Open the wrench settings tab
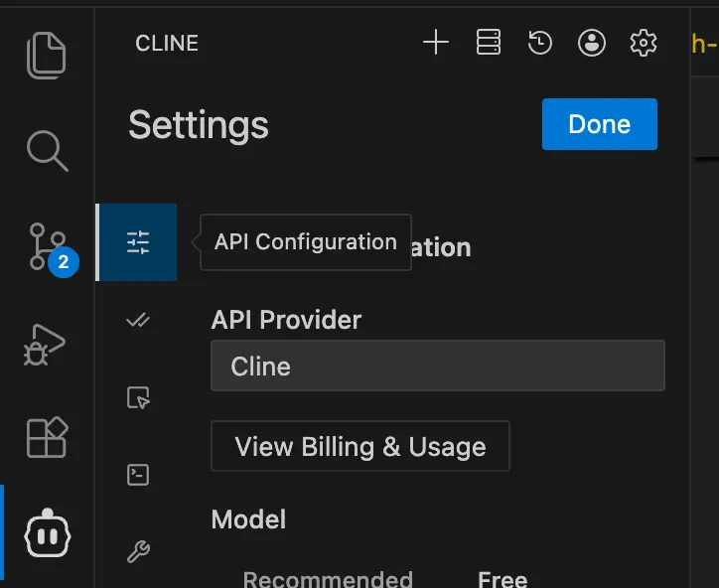This screenshot has height=588, width=719. pos(138,551)
